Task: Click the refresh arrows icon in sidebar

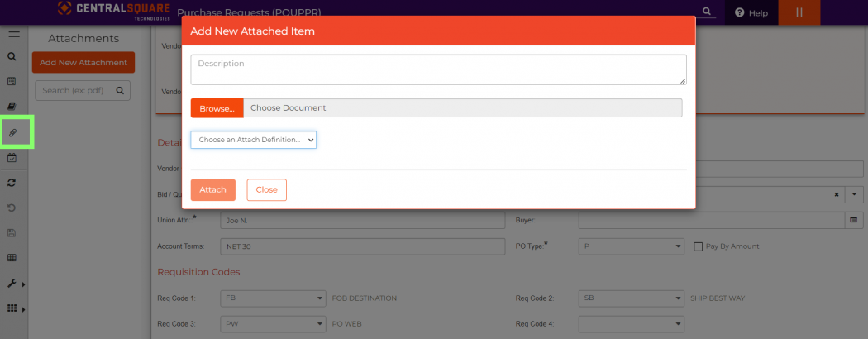Action: tap(12, 182)
